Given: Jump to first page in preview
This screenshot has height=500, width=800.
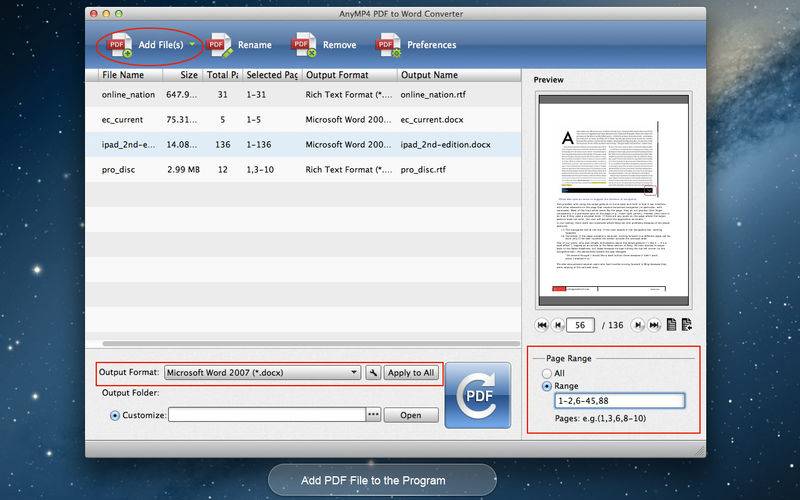Looking at the screenshot, I should click(x=542, y=324).
